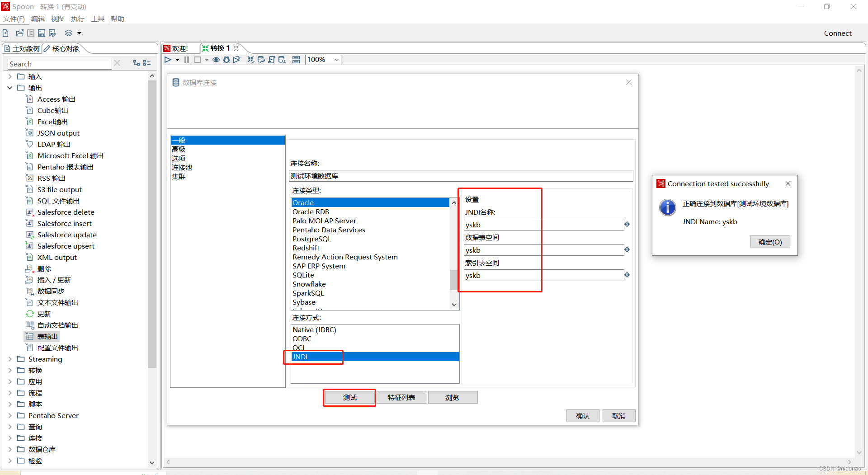This screenshot has width=868, height=475.
Task: Open the perspectives layers icon
Action: 69,33
